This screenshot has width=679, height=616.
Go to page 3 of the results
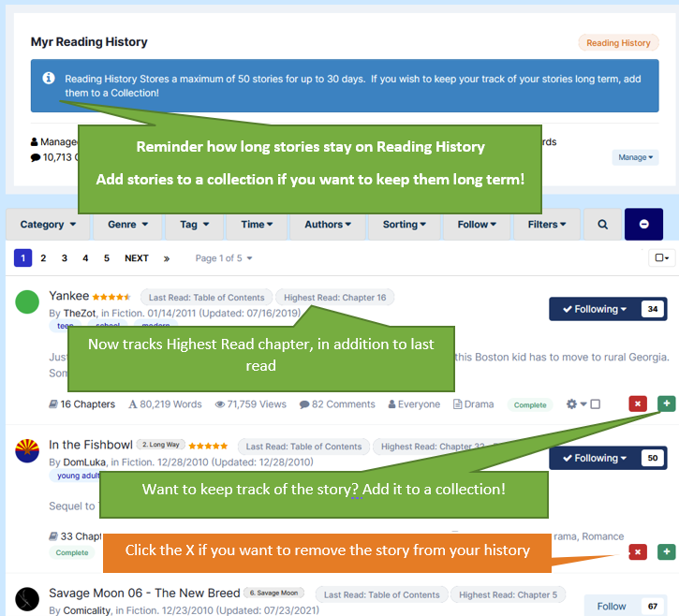tap(65, 258)
